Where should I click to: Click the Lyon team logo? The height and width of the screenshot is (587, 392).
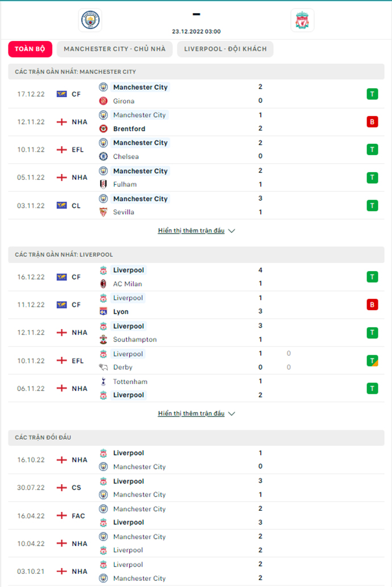pyautogui.click(x=103, y=311)
